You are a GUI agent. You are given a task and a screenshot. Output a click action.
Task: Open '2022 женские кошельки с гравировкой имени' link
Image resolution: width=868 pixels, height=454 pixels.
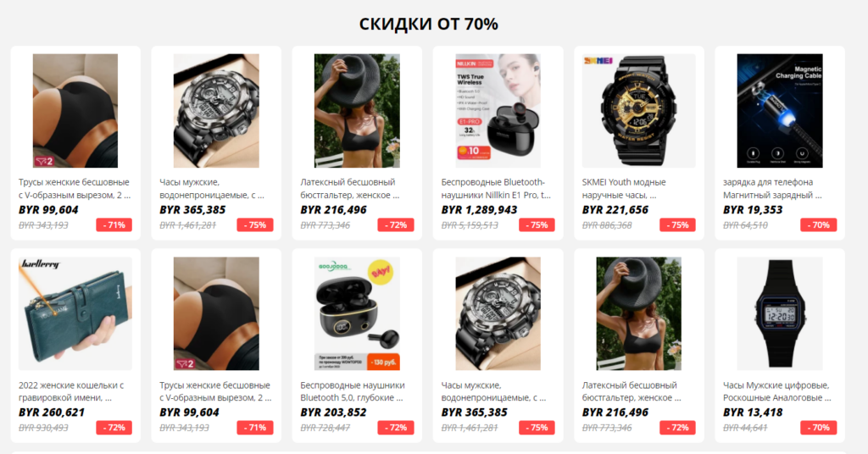[x=71, y=391]
